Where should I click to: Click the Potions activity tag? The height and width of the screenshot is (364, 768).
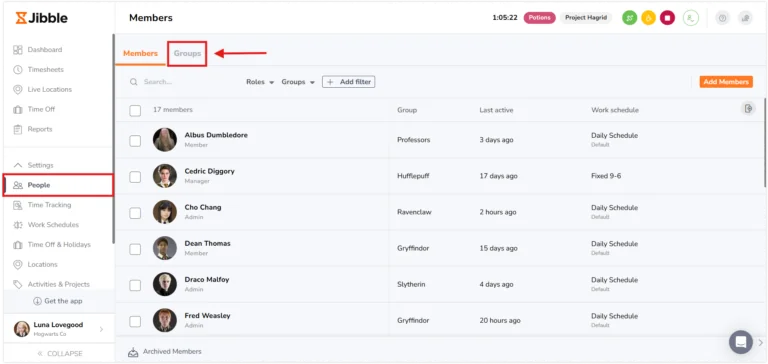click(539, 18)
